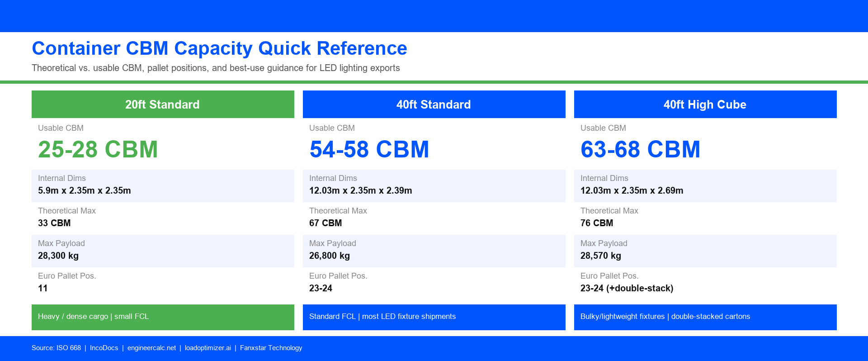This screenshot has height=361, width=868.
Task: Click the 25-28 CBM usable value
Action: [x=98, y=149]
